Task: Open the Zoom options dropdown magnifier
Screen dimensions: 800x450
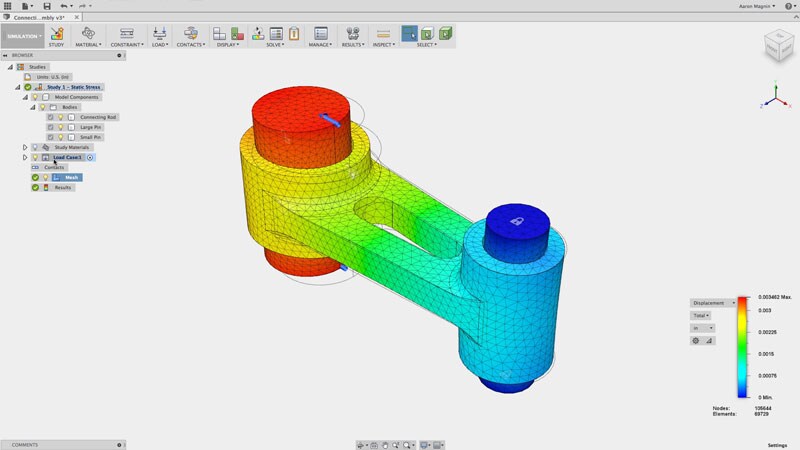Action: click(408, 445)
